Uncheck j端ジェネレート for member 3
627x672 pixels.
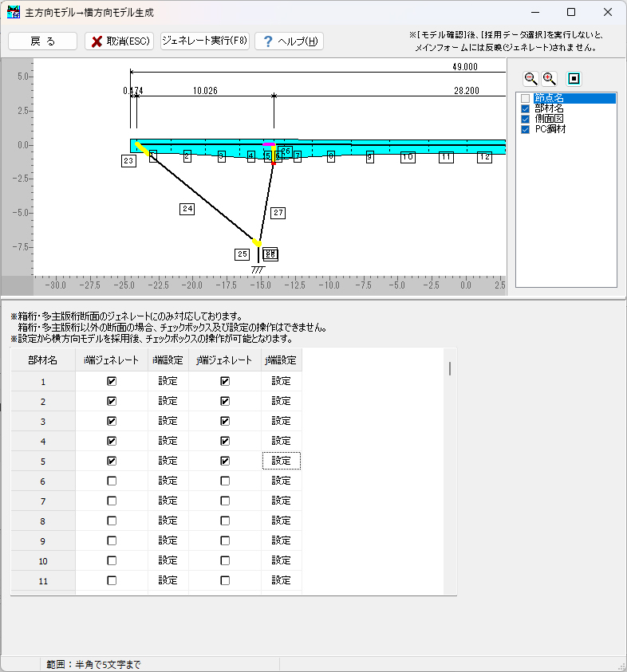point(225,421)
